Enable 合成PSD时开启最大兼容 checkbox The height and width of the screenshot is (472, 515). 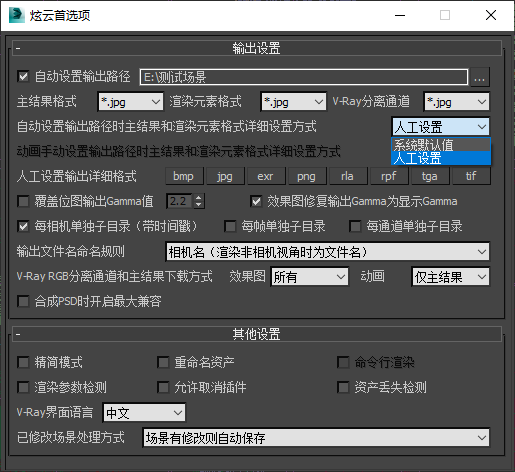[23, 301]
